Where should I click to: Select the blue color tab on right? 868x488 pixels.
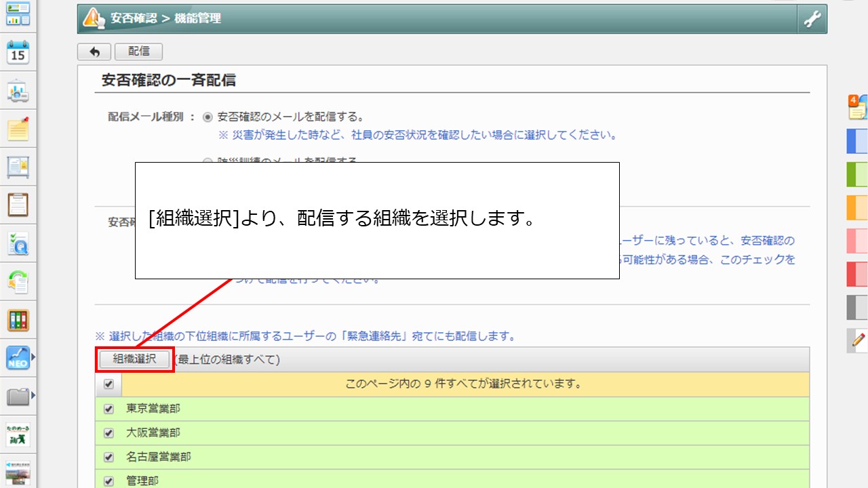[858, 141]
